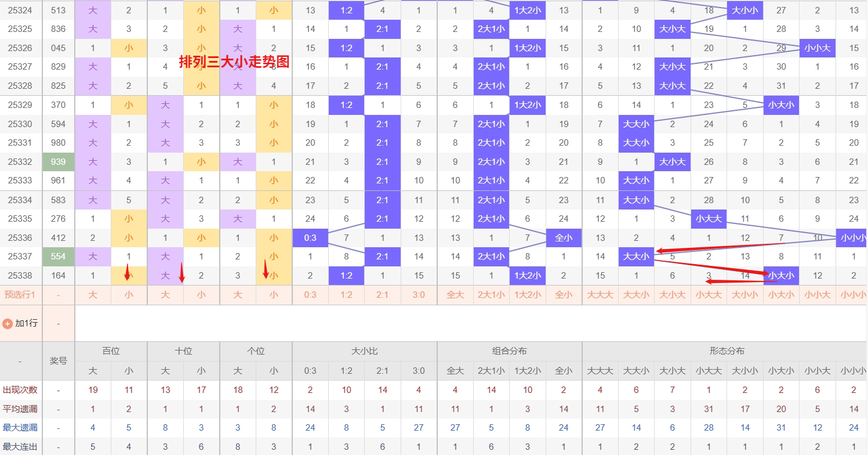Screen dimensions: 868x455
Task: Click the 形态分布 column group header
Action: tap(727, 351)
